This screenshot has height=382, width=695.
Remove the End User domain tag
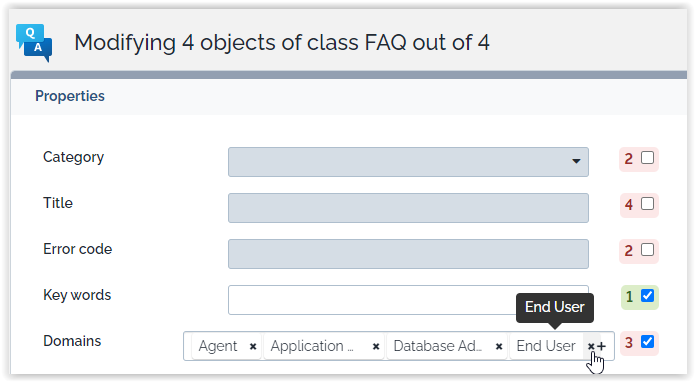click(x=591, y=347)
